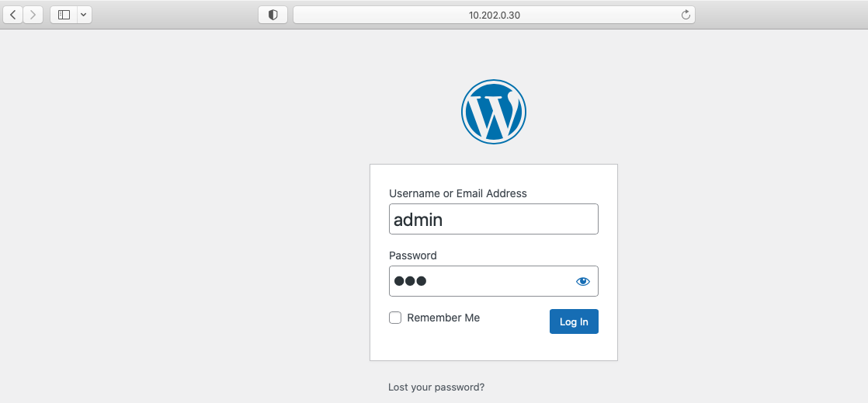Open the Lost your password? link
Screen dimensions: 868x403
pos(436,387)
